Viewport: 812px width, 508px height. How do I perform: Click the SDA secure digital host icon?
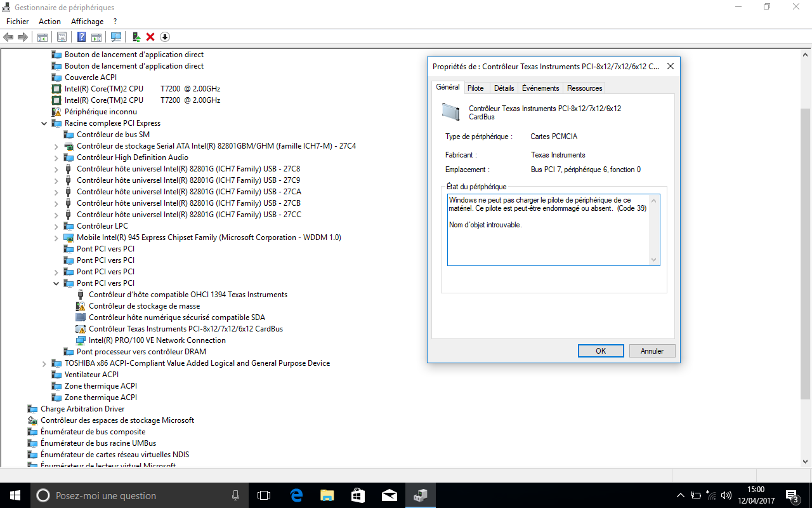point(81,317)
